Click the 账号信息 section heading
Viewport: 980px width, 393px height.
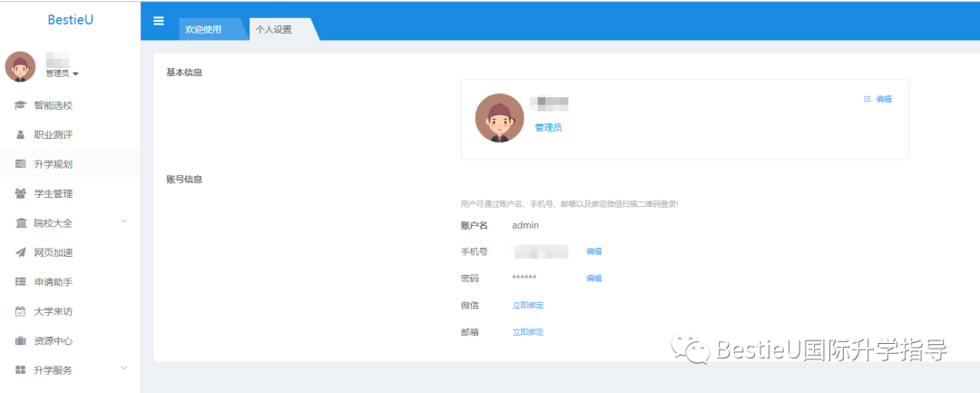tap(184, 180)
